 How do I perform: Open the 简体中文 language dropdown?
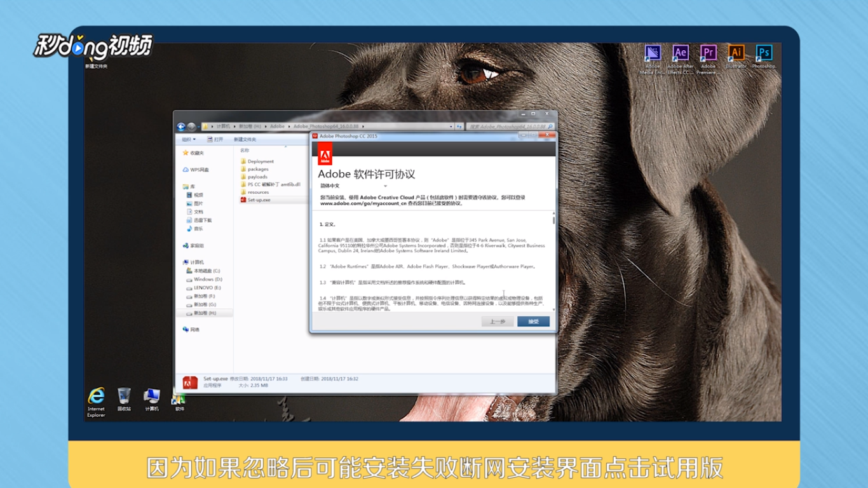353,186
